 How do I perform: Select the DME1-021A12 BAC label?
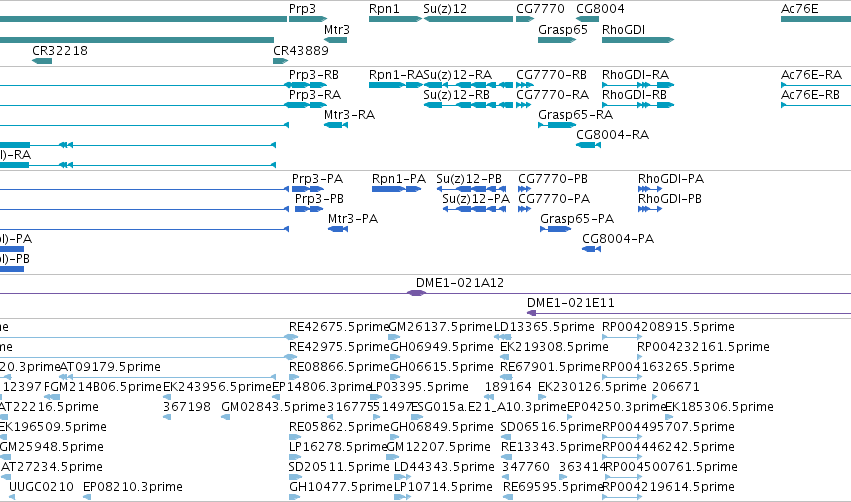(460, 283)
